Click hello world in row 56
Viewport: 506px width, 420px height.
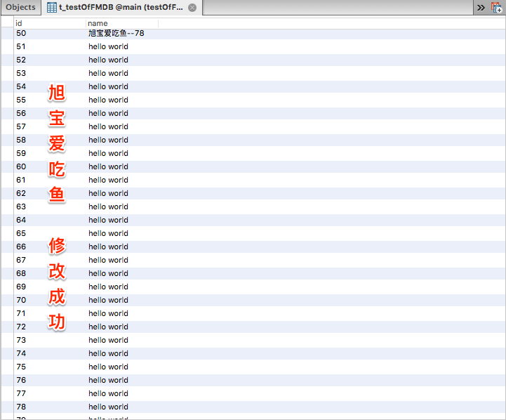108,113
